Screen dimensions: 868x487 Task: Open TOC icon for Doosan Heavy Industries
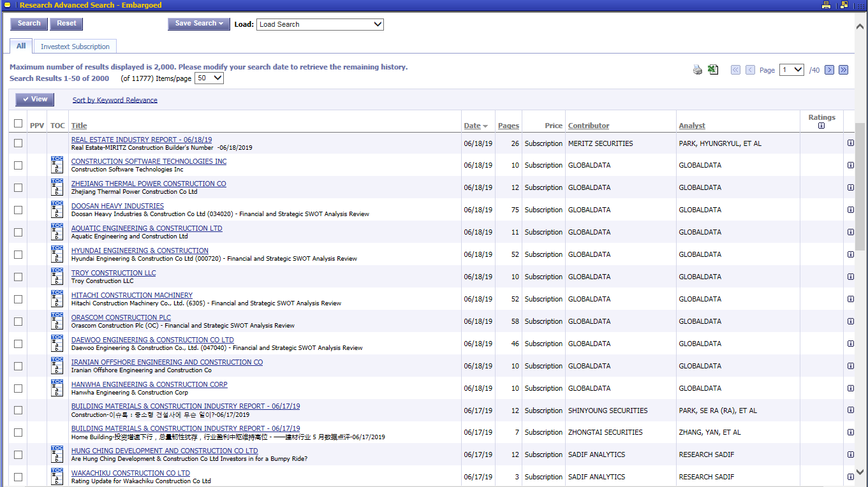point(57,209)
